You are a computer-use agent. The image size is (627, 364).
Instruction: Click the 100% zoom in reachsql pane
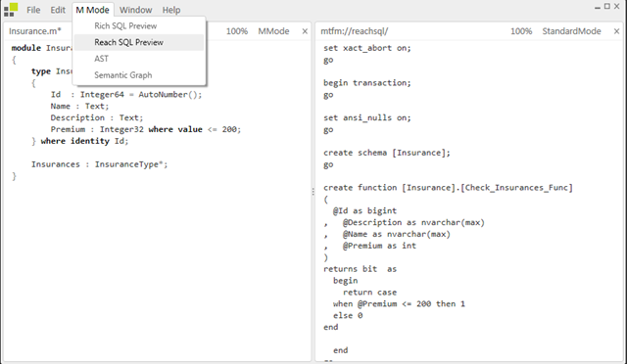click(521, 31)
